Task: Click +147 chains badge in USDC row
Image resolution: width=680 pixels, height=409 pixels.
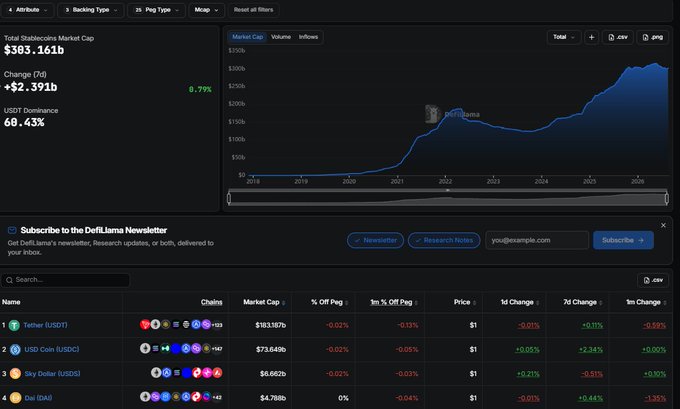Action: (217, 349)
